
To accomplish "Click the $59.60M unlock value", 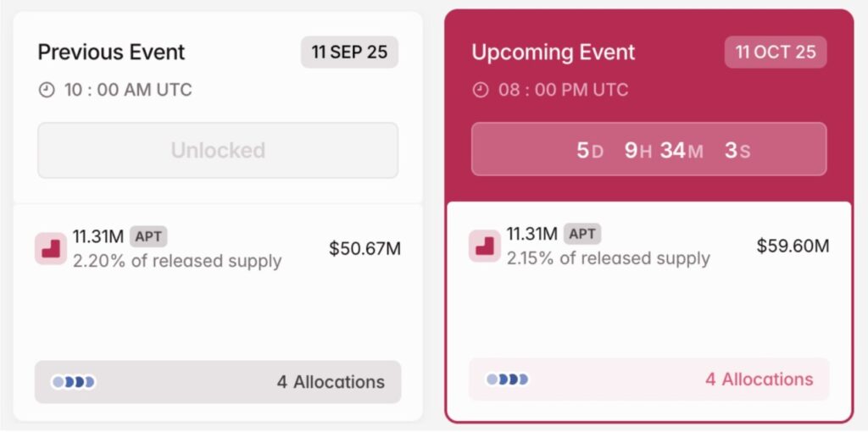I will [x=793, y=246].
